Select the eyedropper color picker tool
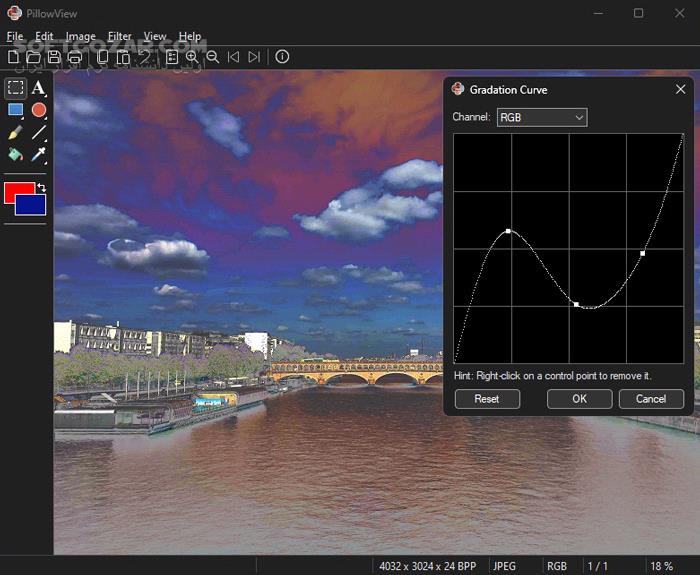700x575 pixels. coord(39,155)
